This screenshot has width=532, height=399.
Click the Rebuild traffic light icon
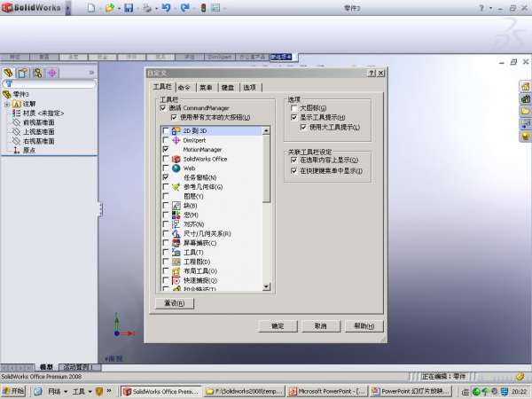(x=203, y=7)
